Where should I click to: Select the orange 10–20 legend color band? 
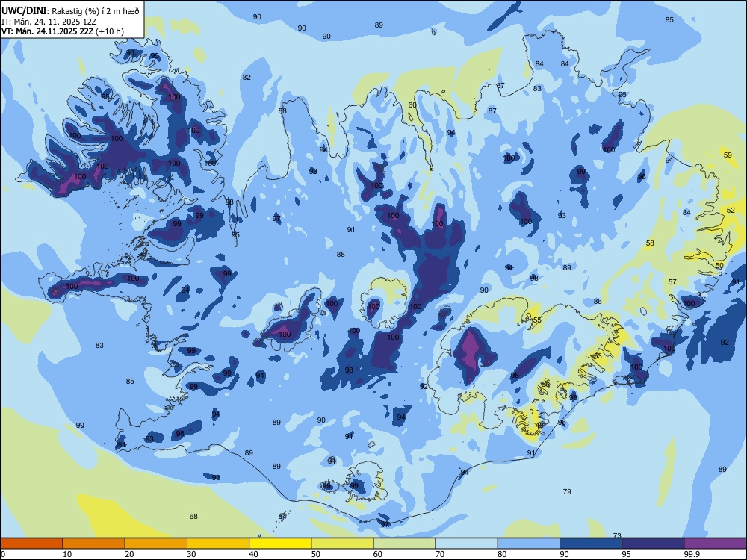tap(94, 544)
